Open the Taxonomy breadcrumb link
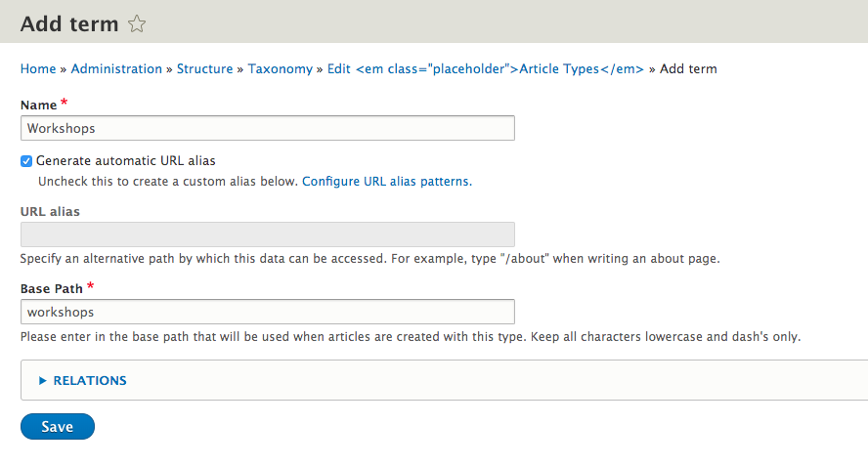868x467 pixels. click(280, 69)
